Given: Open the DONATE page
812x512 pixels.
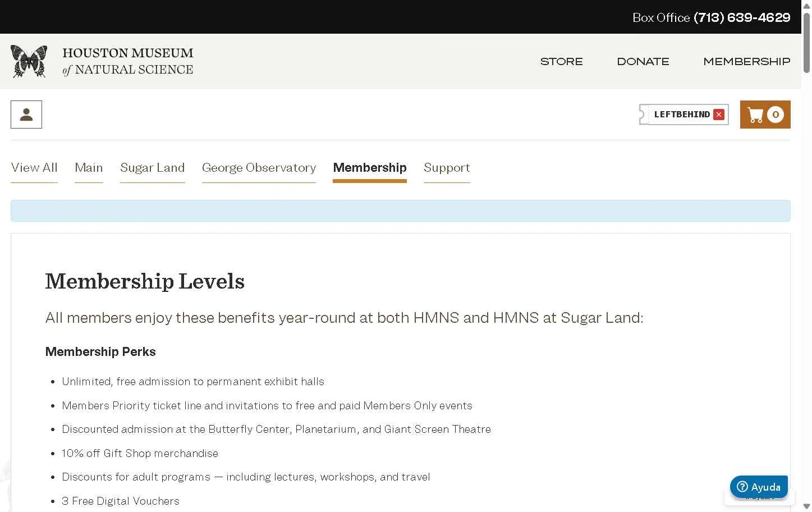Looking at the screenshot, I should 643,61.
